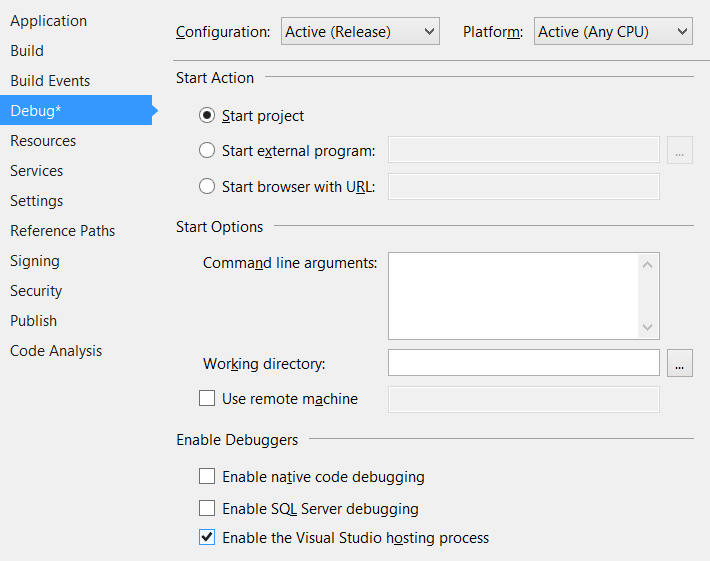Click the Working directory browse button
This screenshot has height=561, width=710.
point(680,363)
